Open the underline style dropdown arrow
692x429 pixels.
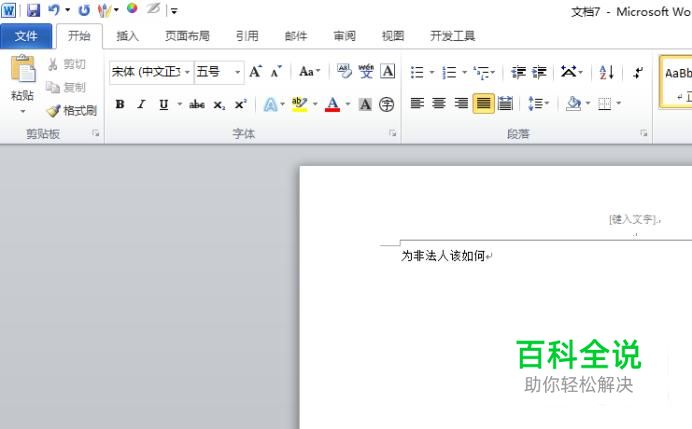point(180,105)
